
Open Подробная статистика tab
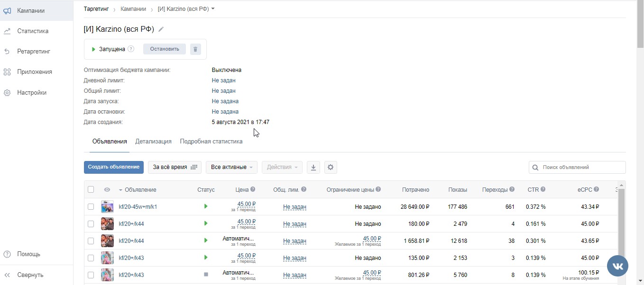pyautogui.click(x=211, y=142)
